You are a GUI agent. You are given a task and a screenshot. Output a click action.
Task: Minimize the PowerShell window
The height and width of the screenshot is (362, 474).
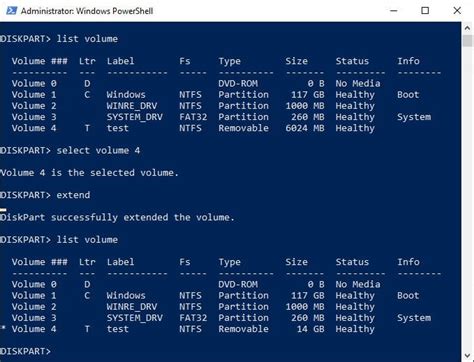pos(394,11)
